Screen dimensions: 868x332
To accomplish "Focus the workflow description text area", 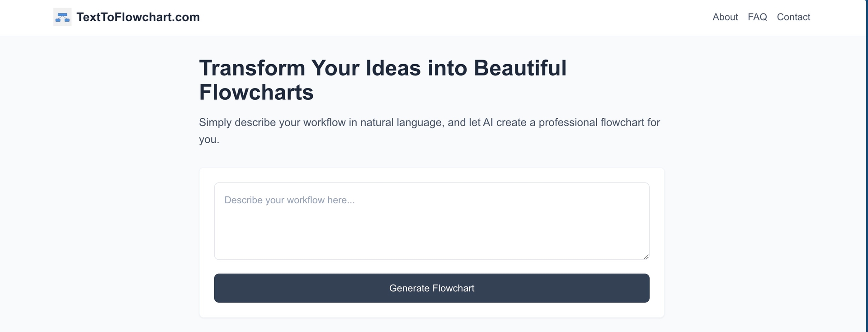I will 432,226.
